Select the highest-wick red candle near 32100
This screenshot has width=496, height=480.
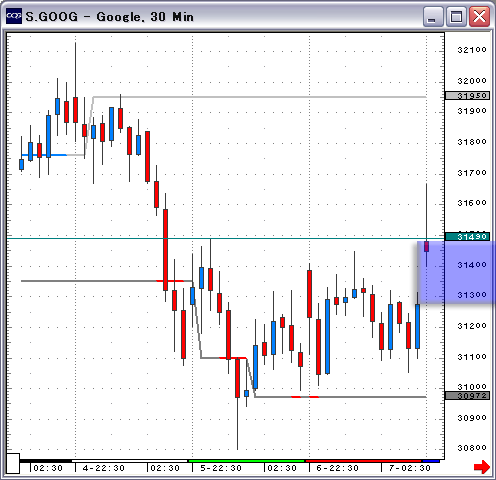tap(76, 110)
